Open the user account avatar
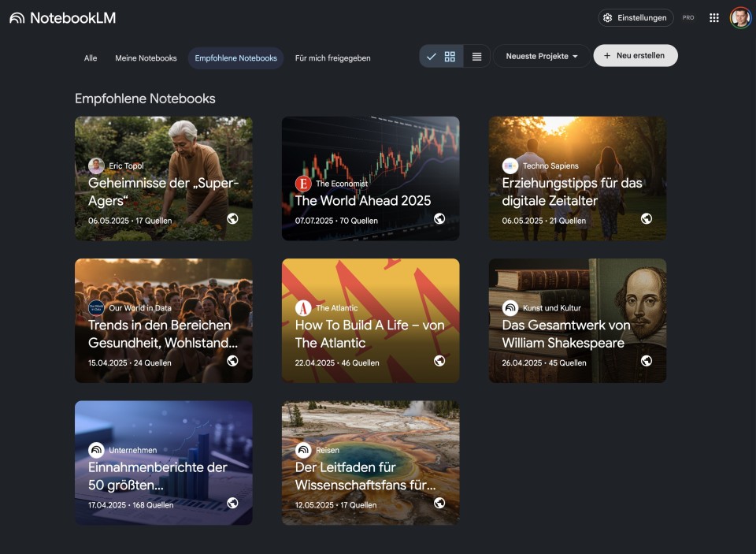 pos(739,18)
